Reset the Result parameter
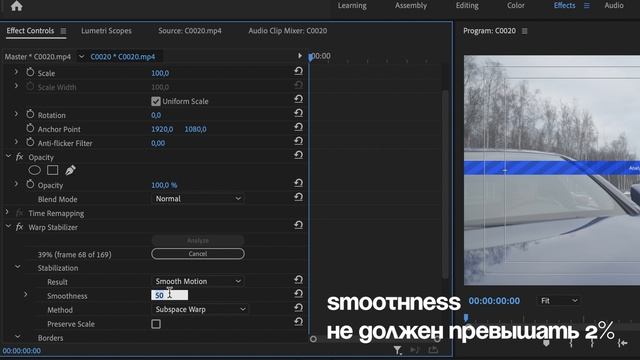Image resolution: width=640 pixels, height=360 pixels. click(x=298, y=280)
